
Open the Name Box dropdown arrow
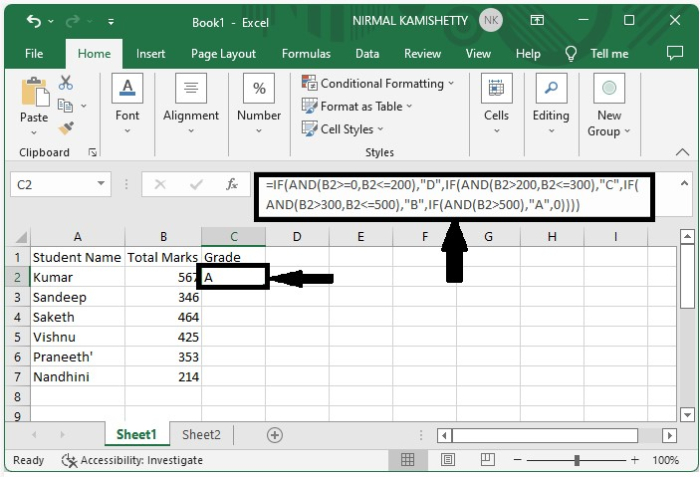[101, 184]
